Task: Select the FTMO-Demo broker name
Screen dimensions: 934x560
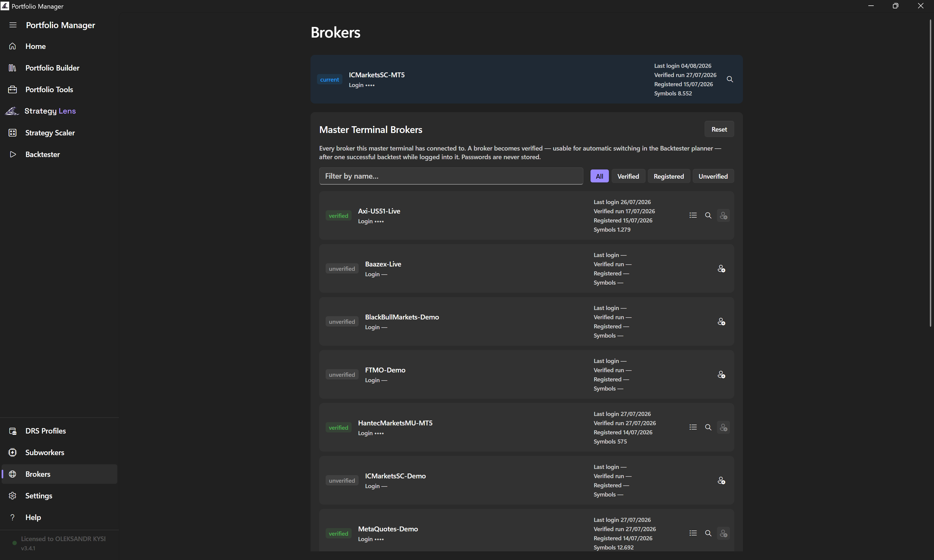Action: pyautogui.click(x=385, y=370)
